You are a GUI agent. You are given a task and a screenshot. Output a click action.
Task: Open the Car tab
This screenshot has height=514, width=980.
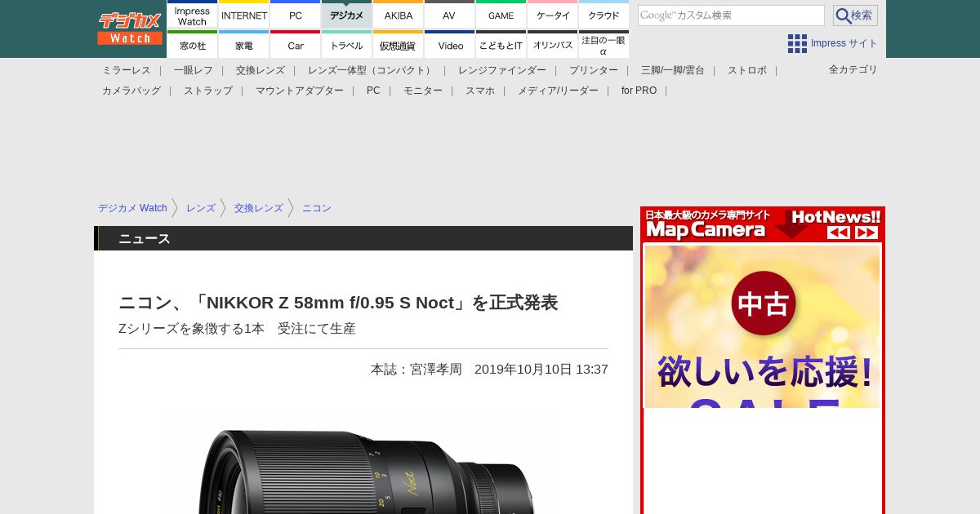(296, 45)
